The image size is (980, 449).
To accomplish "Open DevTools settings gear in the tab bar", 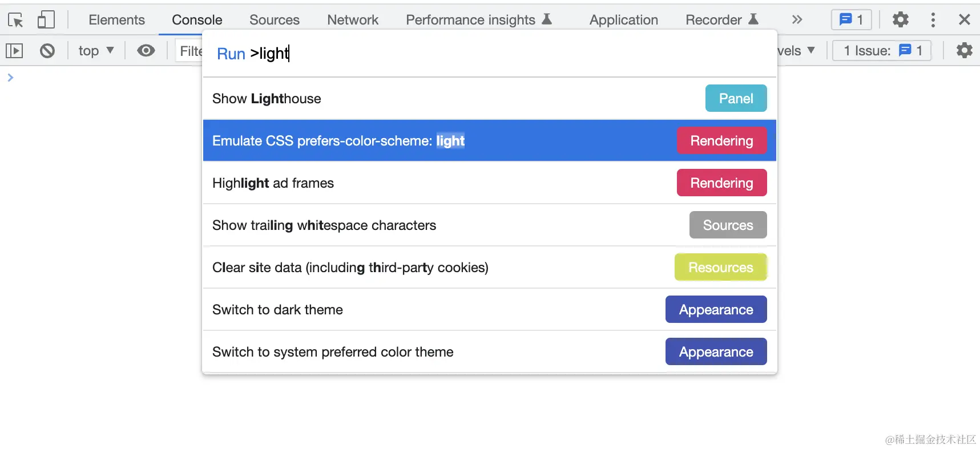I will click(900, 20).
